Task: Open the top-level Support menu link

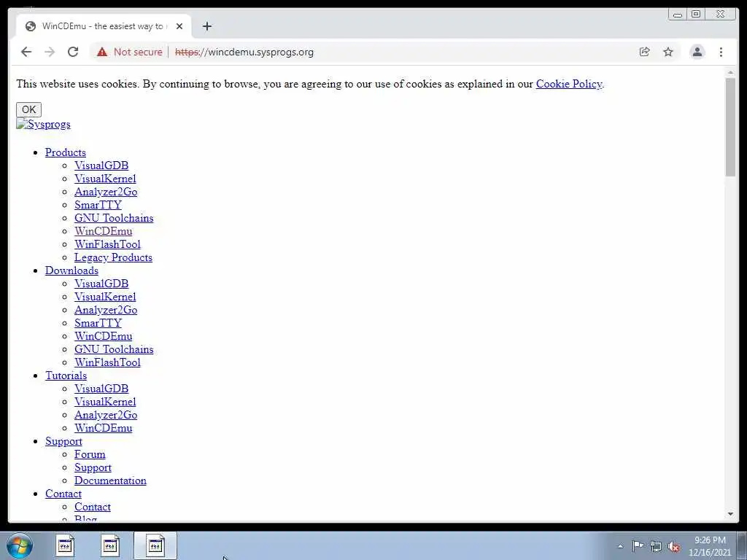Action: pyautogui.click(x=63, y=441)
